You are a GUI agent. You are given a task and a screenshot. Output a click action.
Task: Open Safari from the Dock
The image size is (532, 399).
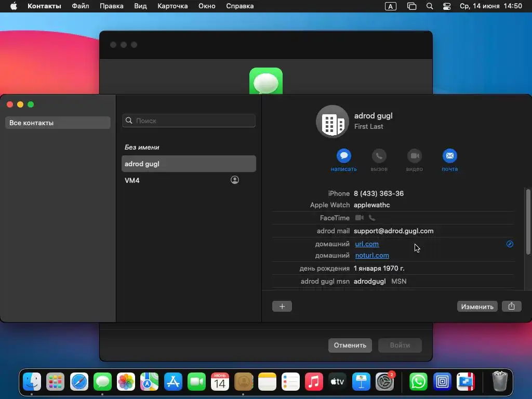[x=79, y=382]
